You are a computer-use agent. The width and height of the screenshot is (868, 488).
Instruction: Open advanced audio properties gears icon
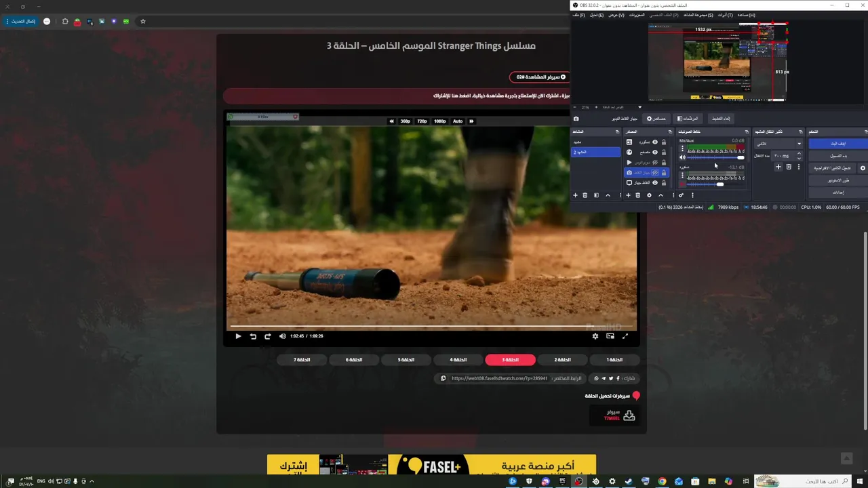682,195
